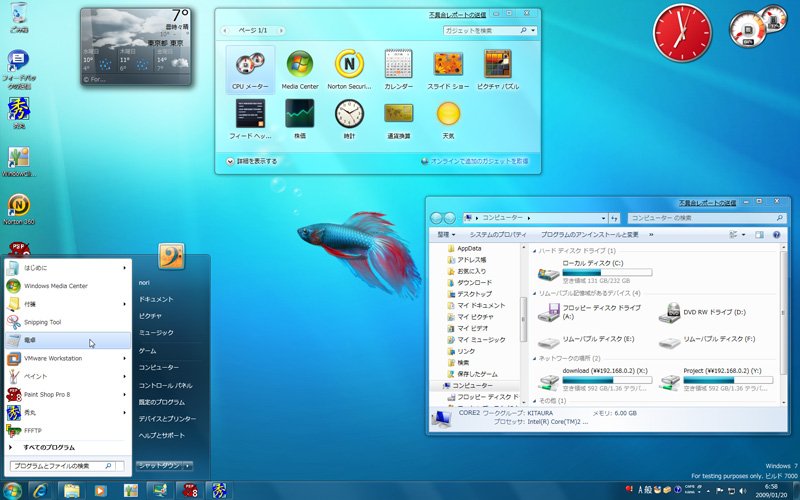The width and height of the screenshot is (800, 500).
Task: Select the 通貨換算 currency gadget icon
Action: tap(398, 113)
